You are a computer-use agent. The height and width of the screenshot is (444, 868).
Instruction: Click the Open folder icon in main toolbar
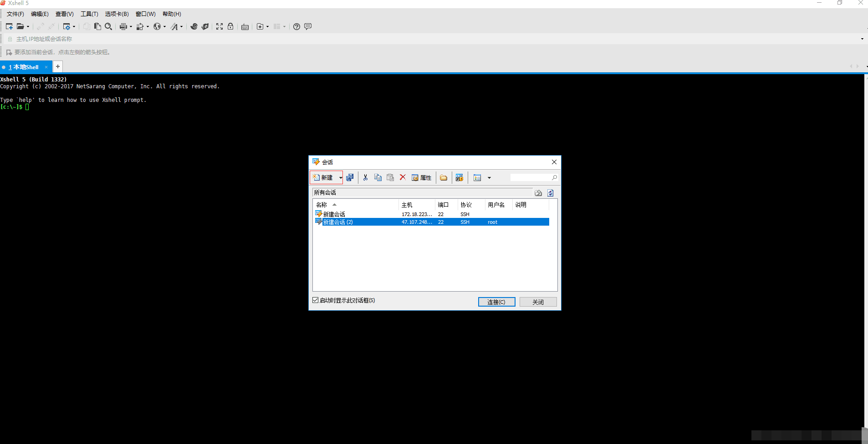click(20, 26)
